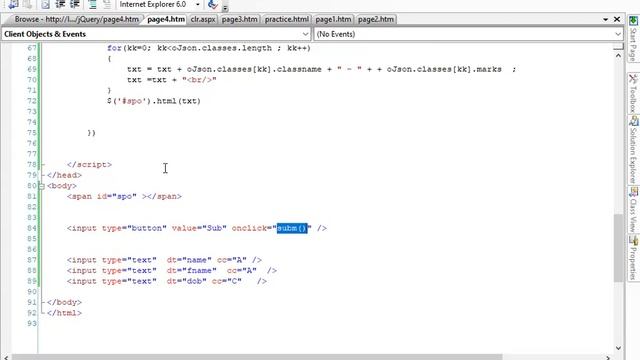The image size is (640, 360).
Task: Click the accessibility checker toolbar icon
Action: [x=213, y=4]
